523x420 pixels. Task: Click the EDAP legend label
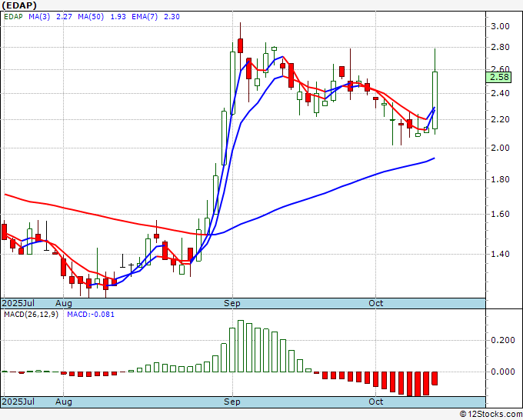[x=13, y=17]
